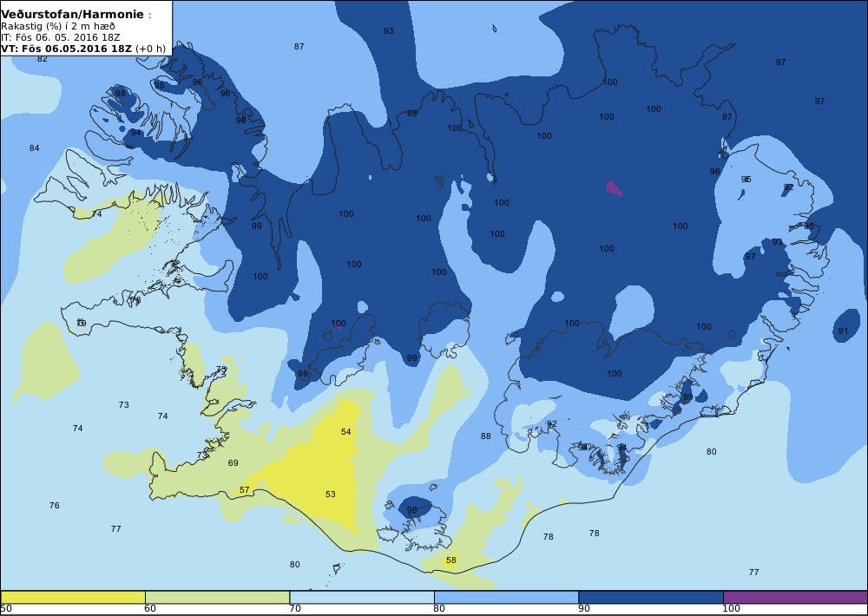Click the humidity value 88 in the south
Viewport: 868px width, 616px height.
pyautogui.click(x=485, y=436)
